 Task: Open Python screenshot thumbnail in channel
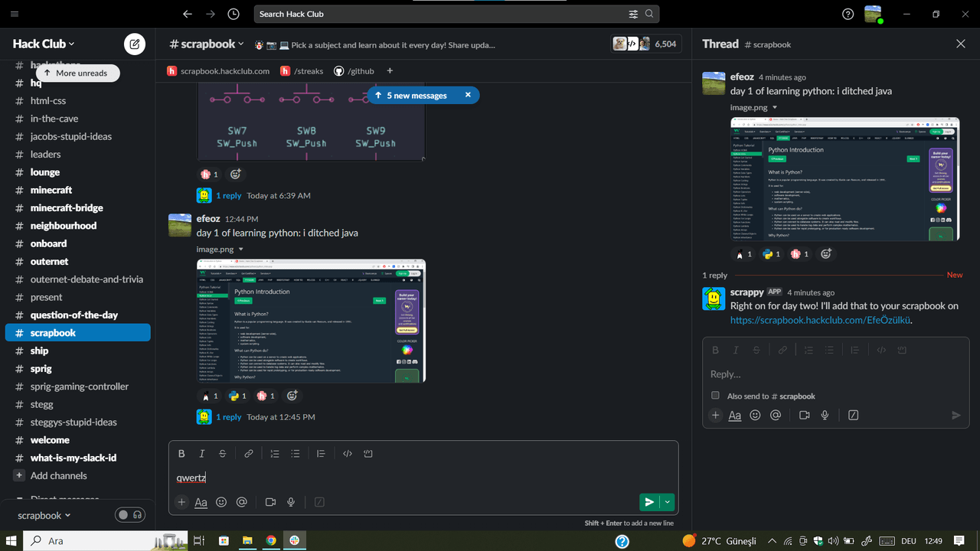pos(311,321)
